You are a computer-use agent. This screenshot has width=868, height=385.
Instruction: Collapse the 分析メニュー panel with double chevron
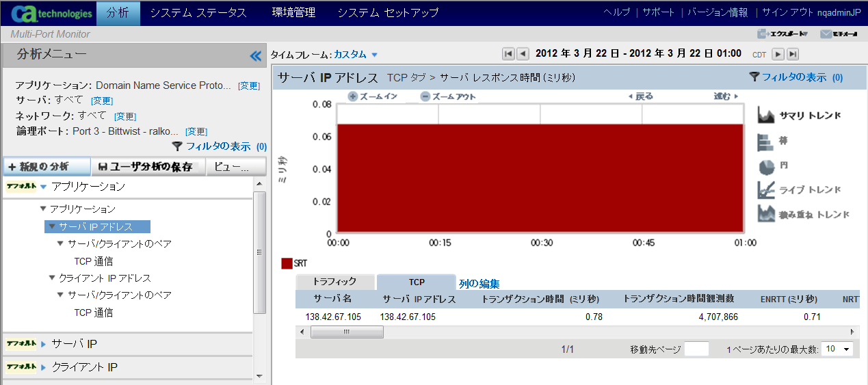tap(256, 56)
